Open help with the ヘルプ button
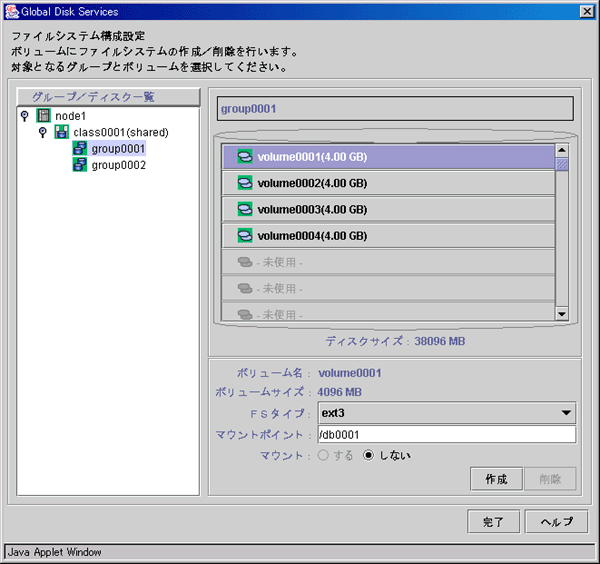Image resolution: width=600 pixels, height=564 pixels. tap(556, 522)
